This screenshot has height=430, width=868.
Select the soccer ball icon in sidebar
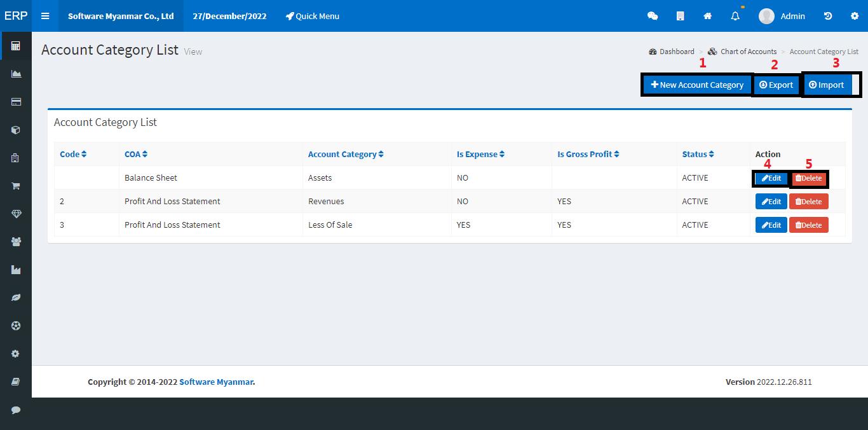(16, 326)
